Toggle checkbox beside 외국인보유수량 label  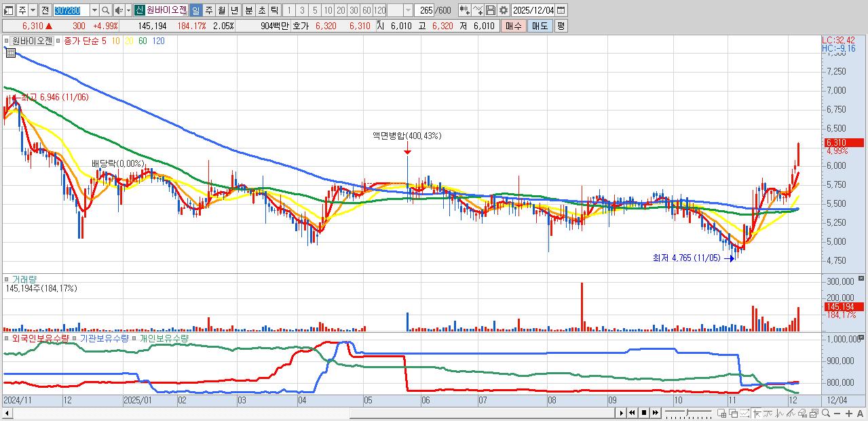[x=7, y=338]
